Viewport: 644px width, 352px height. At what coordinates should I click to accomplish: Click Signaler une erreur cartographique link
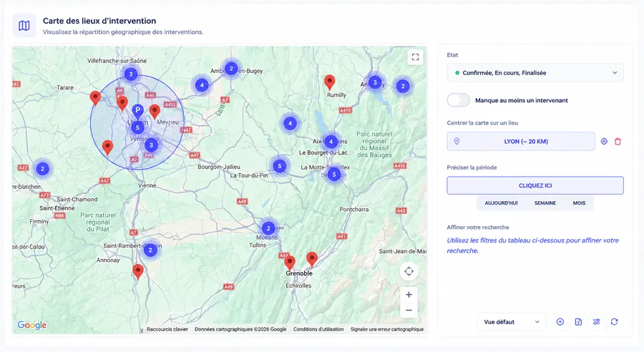click(x=387, y=329)
